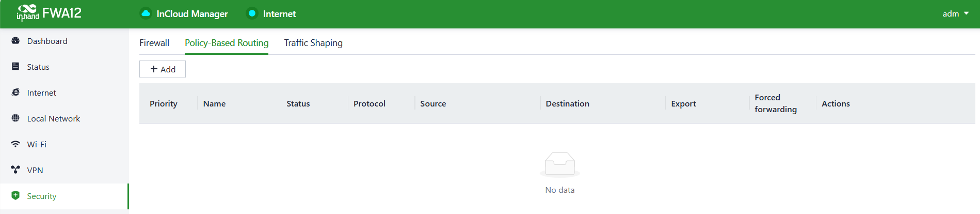Click the Status sidebar list icon

click(x=15, y=67)
